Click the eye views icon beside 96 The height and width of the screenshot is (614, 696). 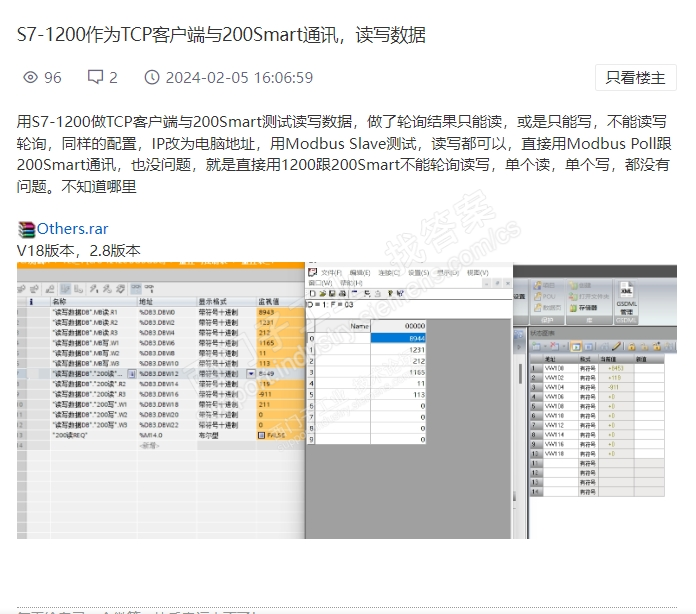click(31, 78)
